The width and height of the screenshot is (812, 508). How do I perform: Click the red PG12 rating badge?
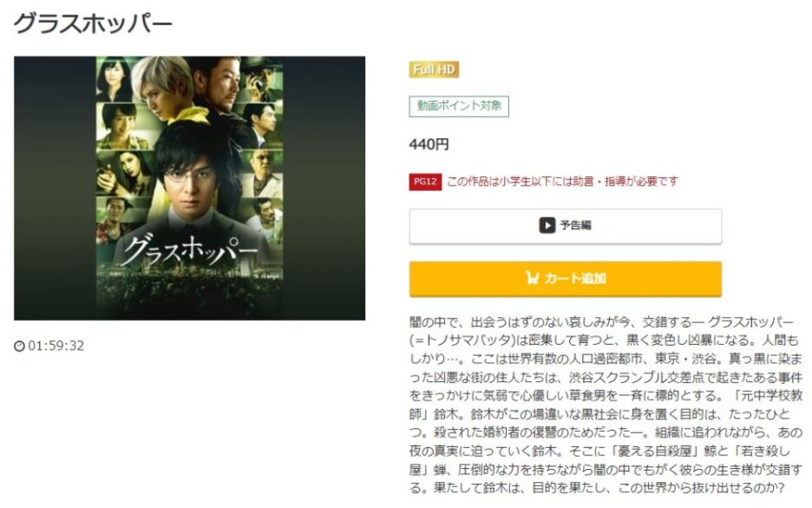coord(425,181)
